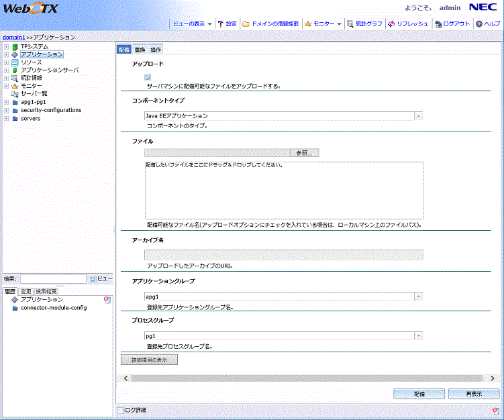The image size is (504, 420).
Task: Toggle the ビュー checkbox beside search
Action: point(93,278)
